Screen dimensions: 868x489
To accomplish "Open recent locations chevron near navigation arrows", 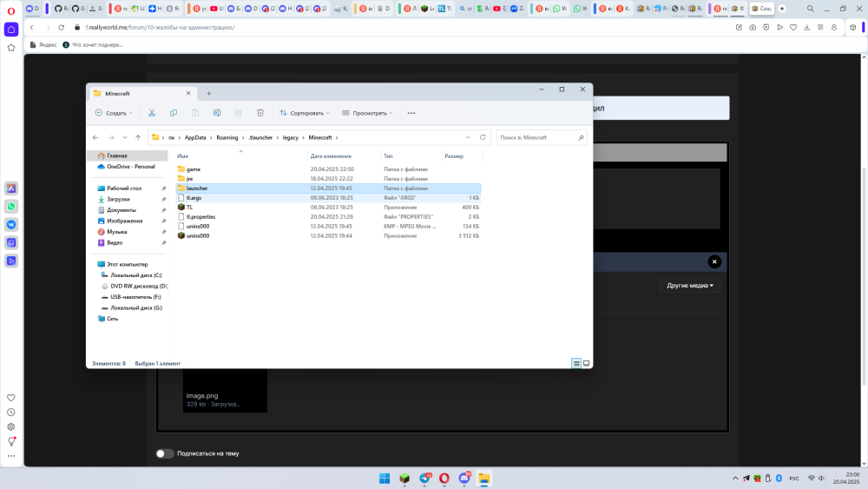I will (x=125, y=137).
